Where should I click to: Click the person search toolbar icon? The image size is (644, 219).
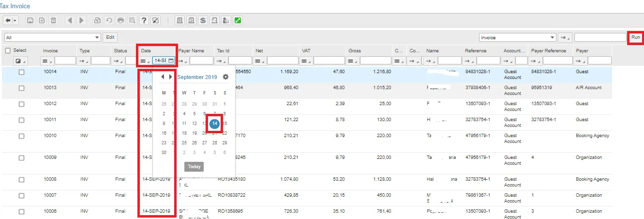[226, 20]
